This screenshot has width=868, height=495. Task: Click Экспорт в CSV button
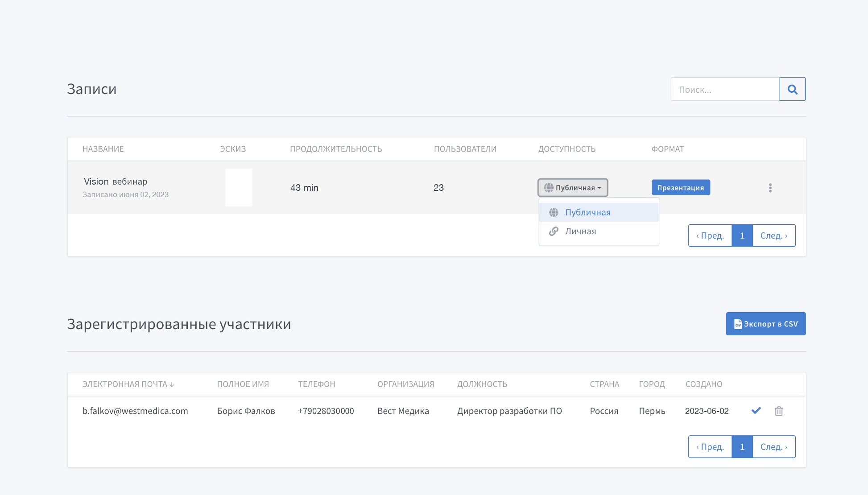765,324
